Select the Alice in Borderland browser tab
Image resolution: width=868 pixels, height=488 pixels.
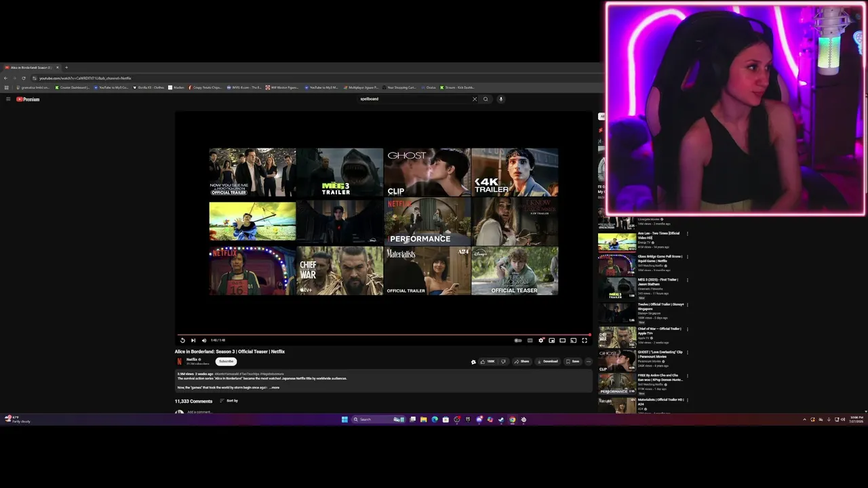click(31, 67)
